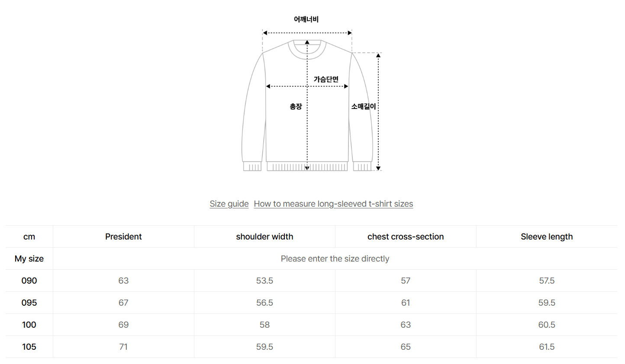Click the 총장 label on diagram

pyautogui.click(x=296, y=106)
